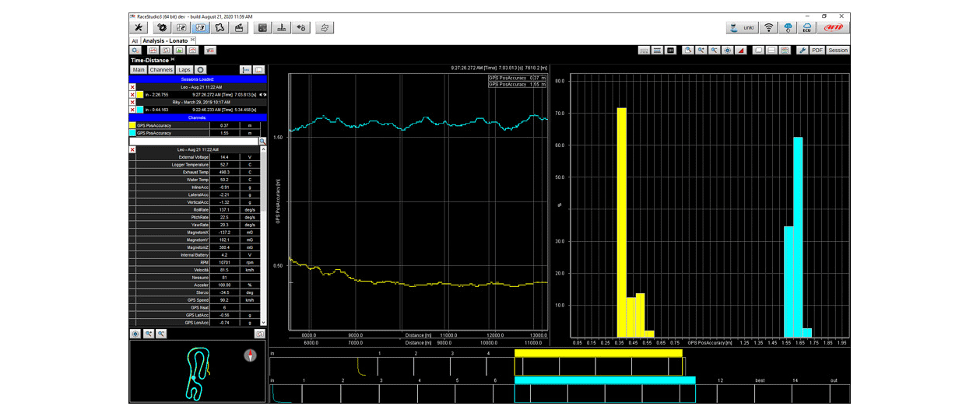The height and width of the screenshot is (413, 980).
Task: Remove the Leo session with red X
Action: [132, 87]
